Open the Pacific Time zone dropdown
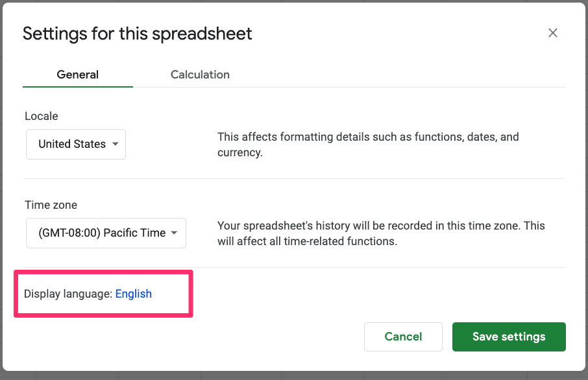Screen dimensions: 588x380 point(106,233)
